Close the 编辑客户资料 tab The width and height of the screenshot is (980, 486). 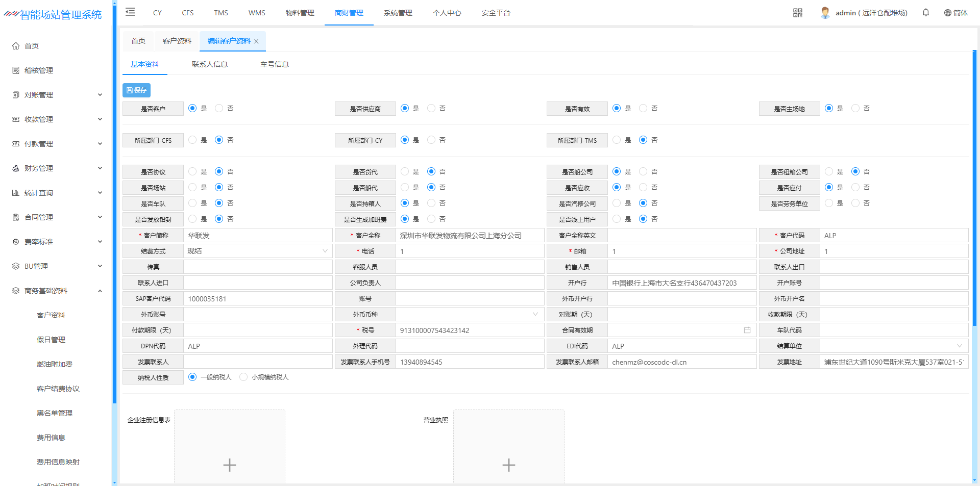coord(256,41)
